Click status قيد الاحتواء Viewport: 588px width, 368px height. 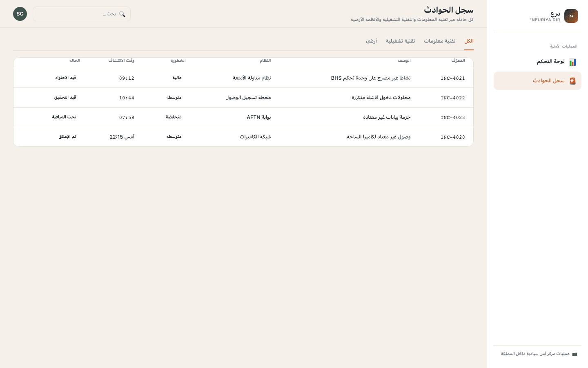[x=66, y=78]
